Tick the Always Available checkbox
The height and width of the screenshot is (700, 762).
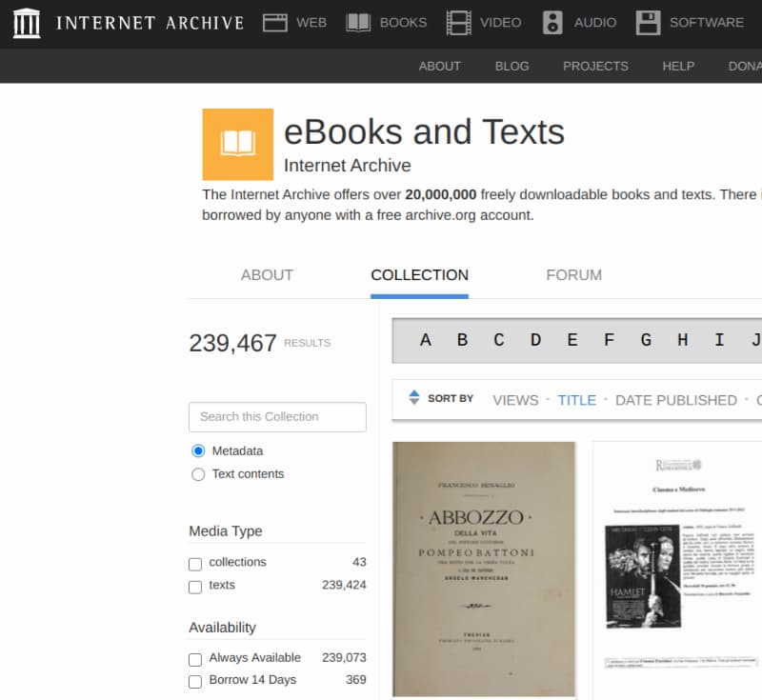tap(195, 659)
